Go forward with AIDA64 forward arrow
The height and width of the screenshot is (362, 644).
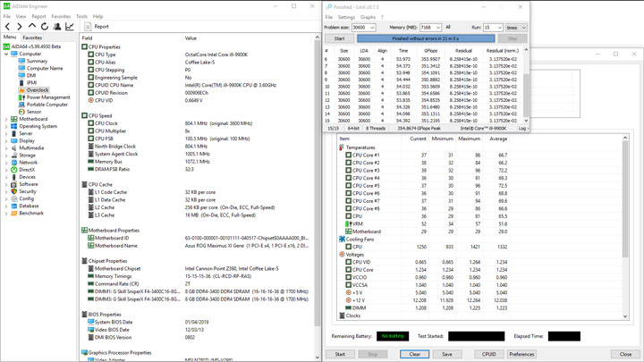pyautogui.click(x=20, y=26)
